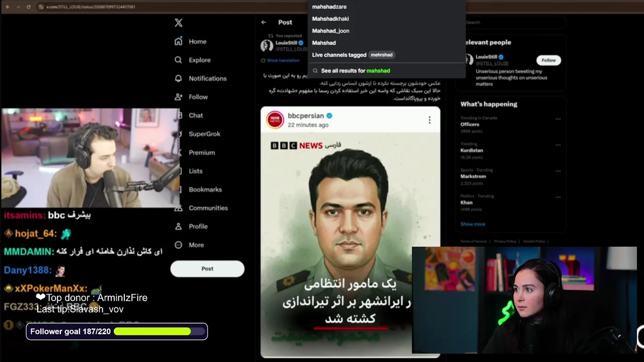644x362 pixels.
Task: Click the white Post button
Action: coord(207,268)
